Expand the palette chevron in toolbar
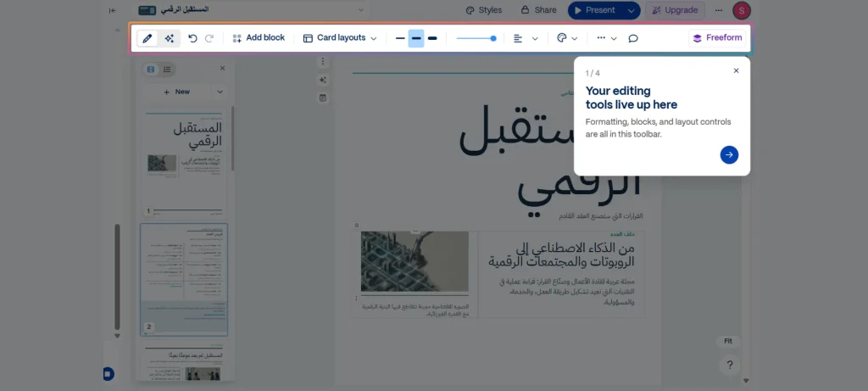The height and width of the screenshot is (391, 868). point(575,38)
